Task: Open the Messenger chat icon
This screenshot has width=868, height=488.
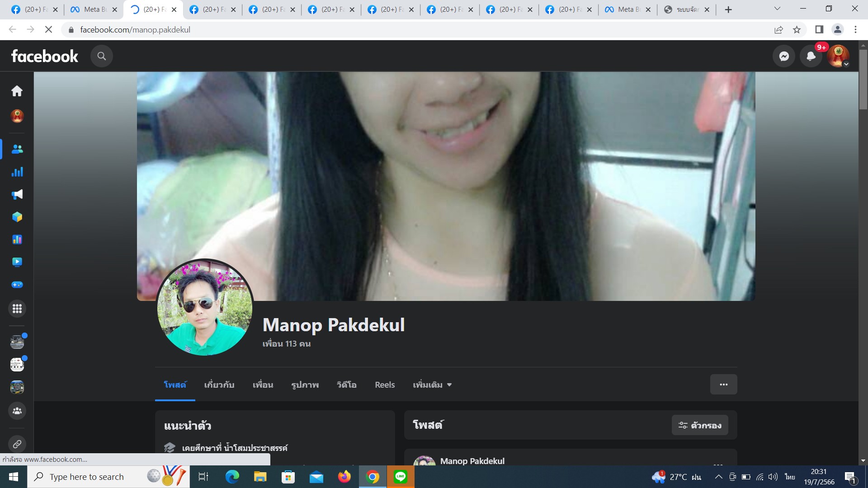Action: [x=784, y=56]
